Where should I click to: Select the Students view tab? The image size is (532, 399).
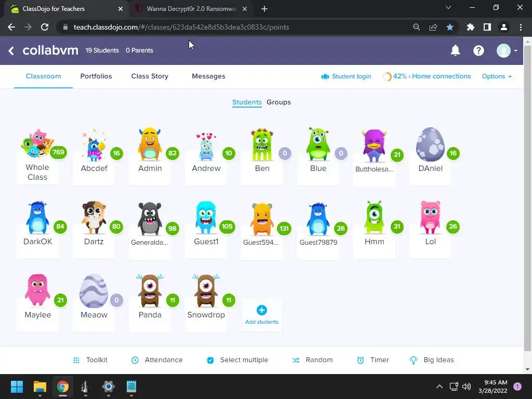coord(247,102)
